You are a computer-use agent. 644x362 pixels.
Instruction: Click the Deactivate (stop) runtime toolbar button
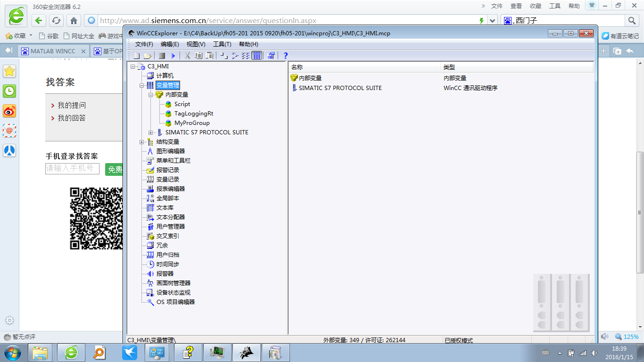tap(162, 56)
